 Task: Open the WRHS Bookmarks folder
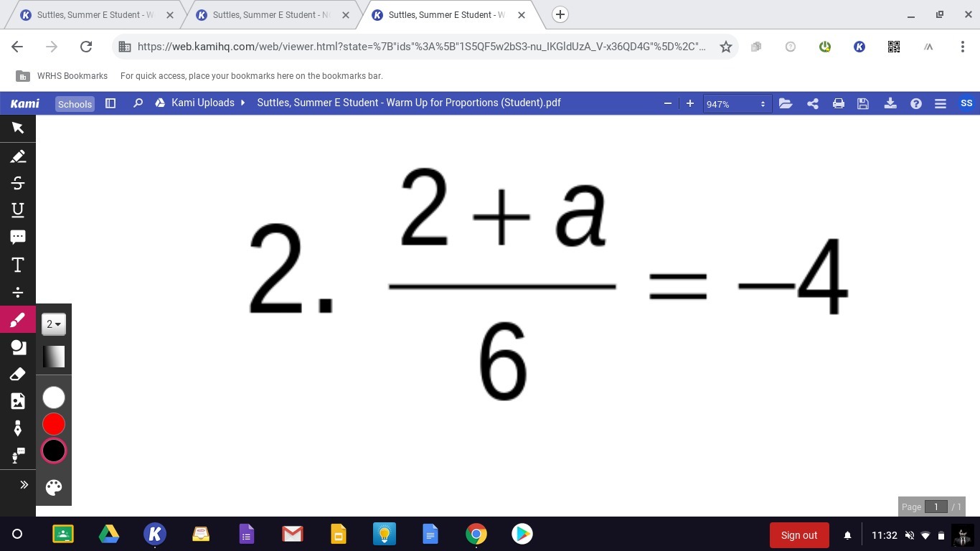[62, 75]
